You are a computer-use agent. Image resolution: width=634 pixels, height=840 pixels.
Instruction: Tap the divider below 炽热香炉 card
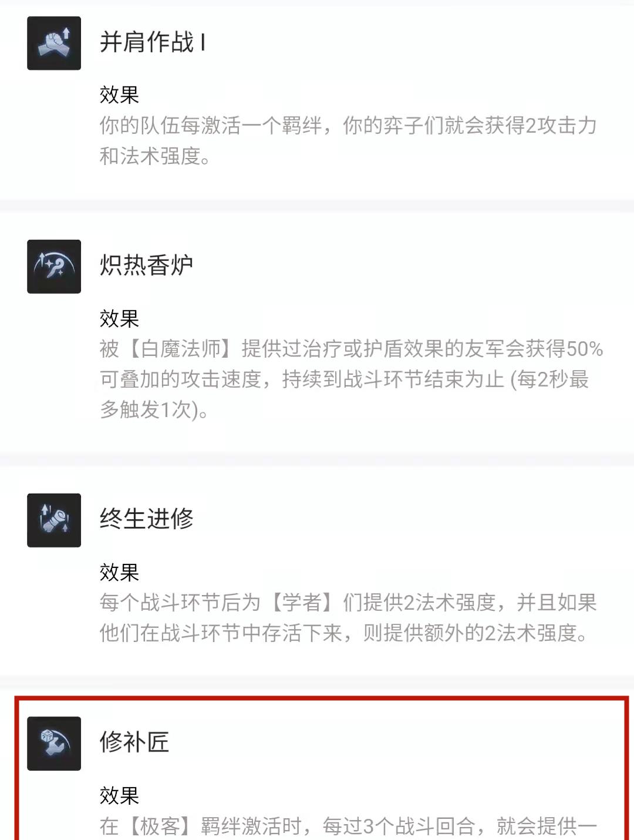317,459
